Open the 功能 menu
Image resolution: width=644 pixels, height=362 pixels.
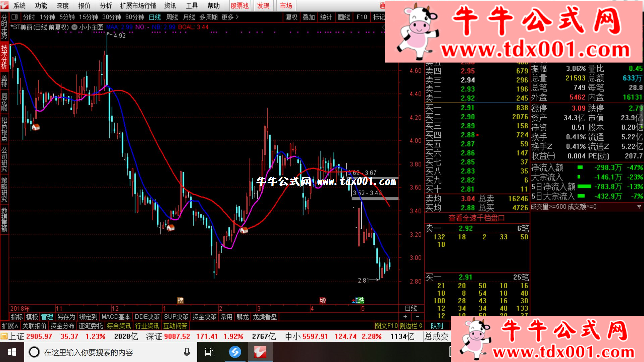click(41, 6)
